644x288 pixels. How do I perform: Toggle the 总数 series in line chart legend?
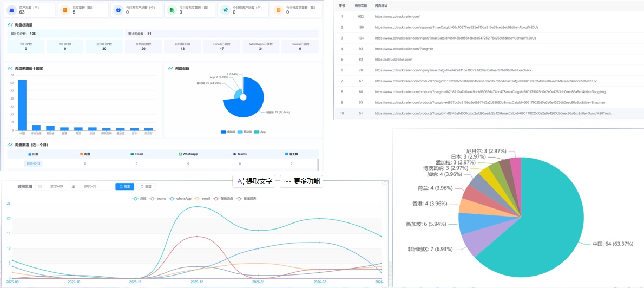click(x=139, y=199)
